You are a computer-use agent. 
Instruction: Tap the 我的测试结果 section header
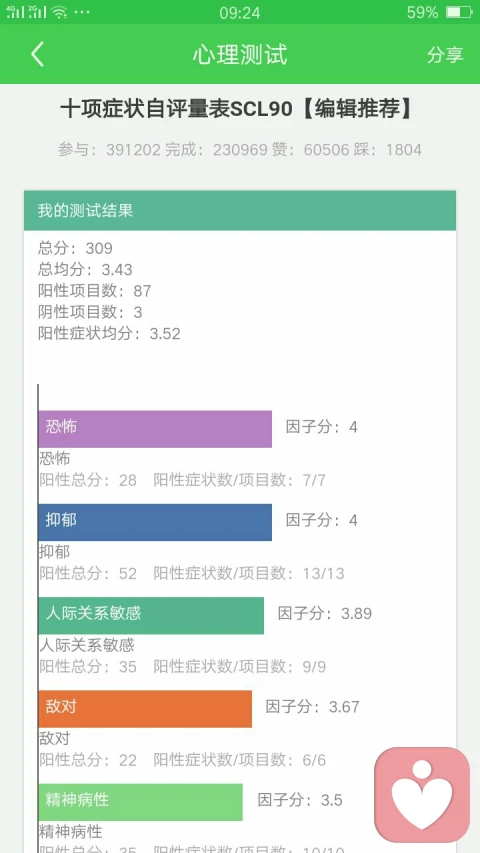tap(239, 211)
